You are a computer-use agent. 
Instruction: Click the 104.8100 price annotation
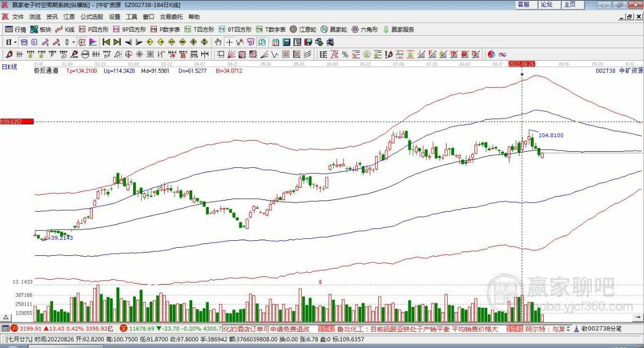(x=551, y=136)
